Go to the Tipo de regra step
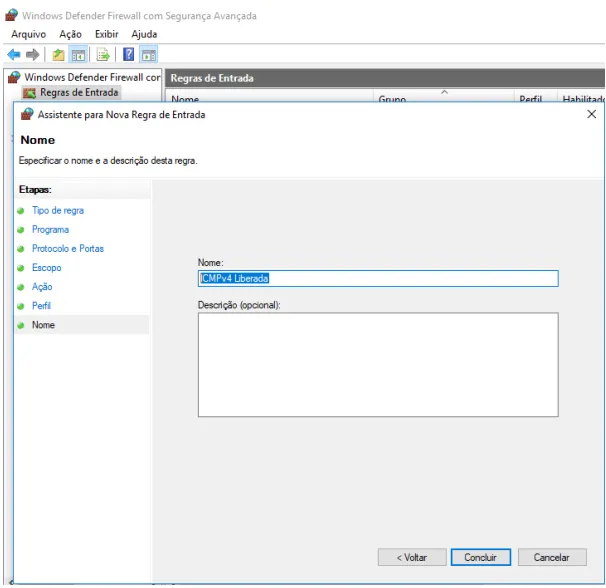Screen dimensions: 606x588 click(x=58, y=210)
